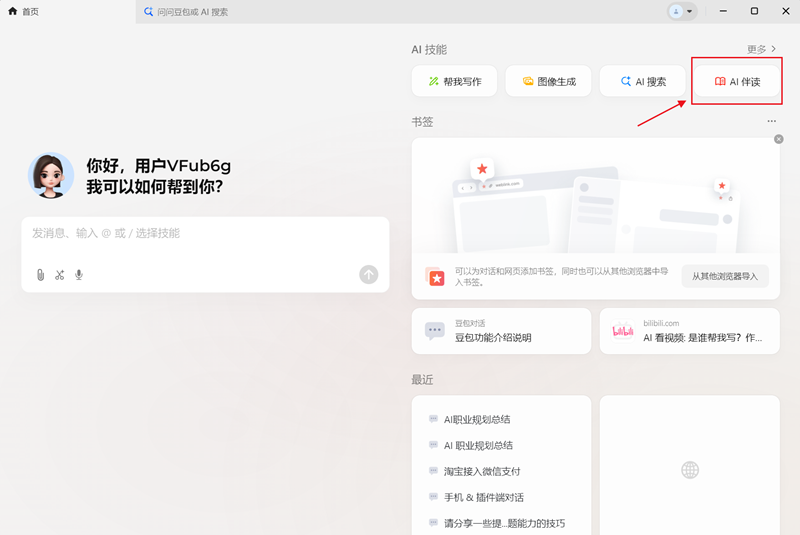The width and height of the screenshot is (800, 535).
Task: Click the send arrow button
Action: tap(368, 274)
